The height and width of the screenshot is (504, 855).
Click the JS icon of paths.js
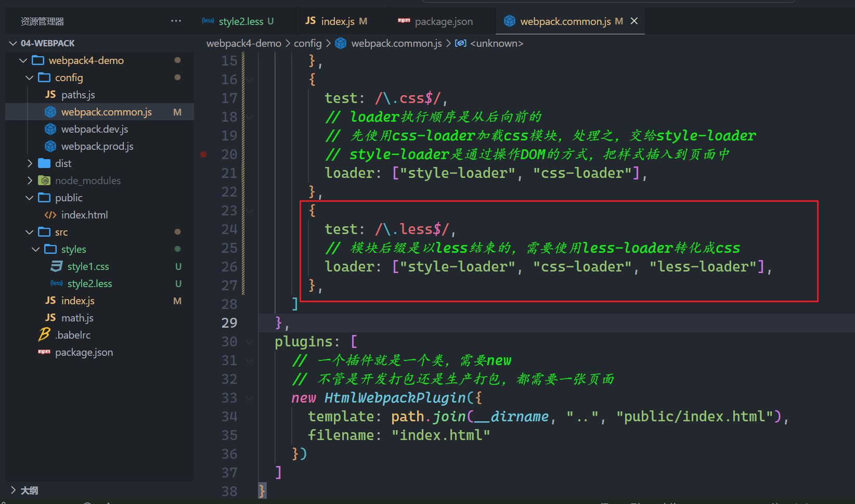50,95
